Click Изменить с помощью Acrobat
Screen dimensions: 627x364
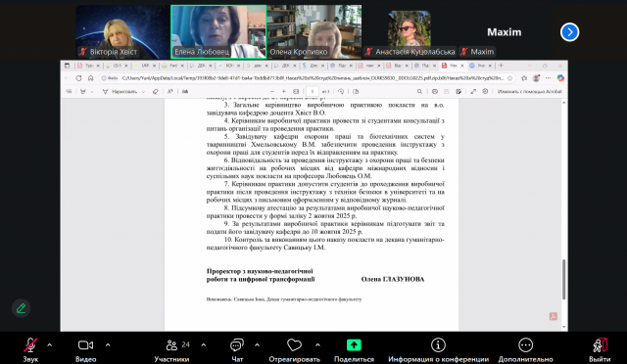[529, 92]
